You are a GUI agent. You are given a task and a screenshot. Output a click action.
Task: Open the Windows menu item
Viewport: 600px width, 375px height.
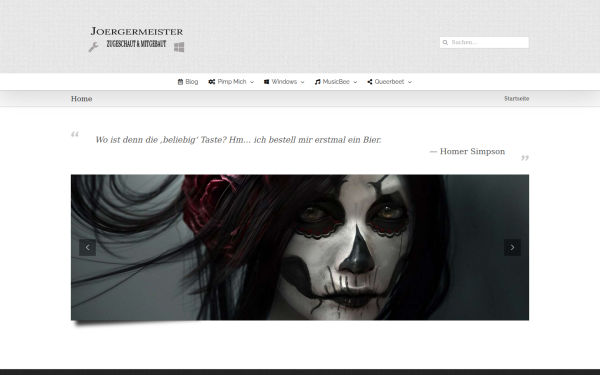284,82
